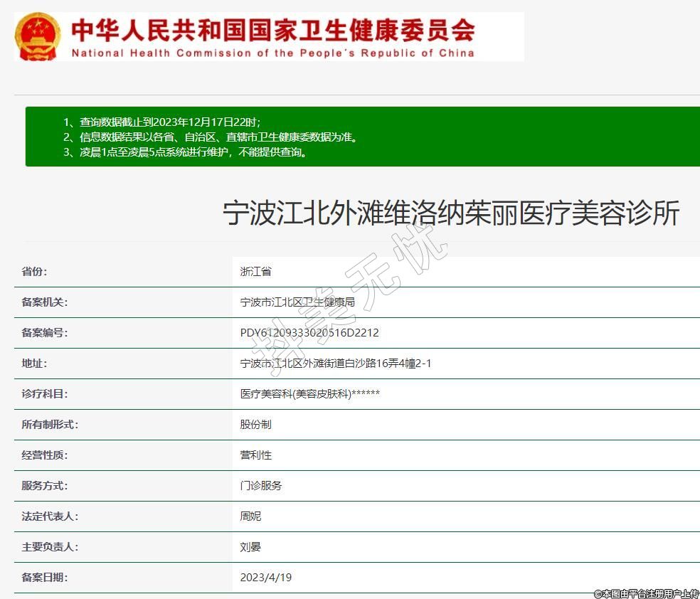Screen dimensions: 700x599
Task: Click the 经营性质 value 营利性
Action: point(255,455)
